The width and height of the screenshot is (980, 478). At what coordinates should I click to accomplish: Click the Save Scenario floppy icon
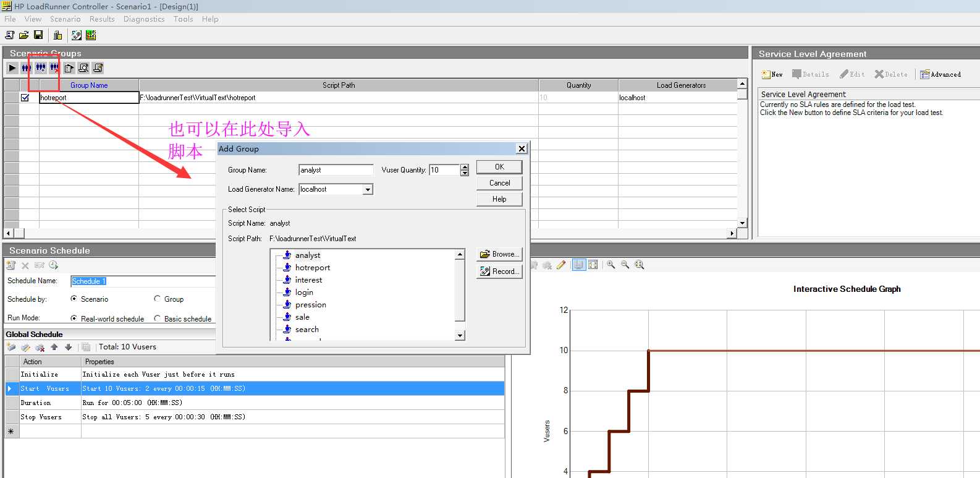click(x=38, y=35)
